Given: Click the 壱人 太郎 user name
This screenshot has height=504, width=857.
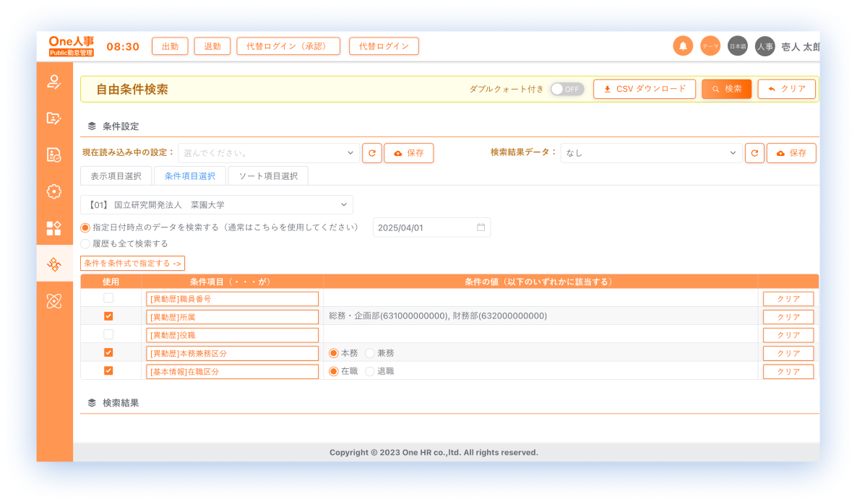Looking at the screenshot, I should (800, 47).
